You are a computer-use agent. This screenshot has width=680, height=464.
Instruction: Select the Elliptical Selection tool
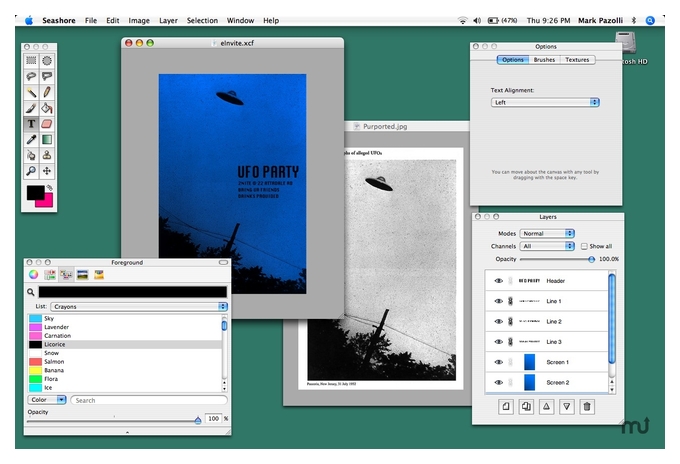pyautogui.click(x=47, y=60)
